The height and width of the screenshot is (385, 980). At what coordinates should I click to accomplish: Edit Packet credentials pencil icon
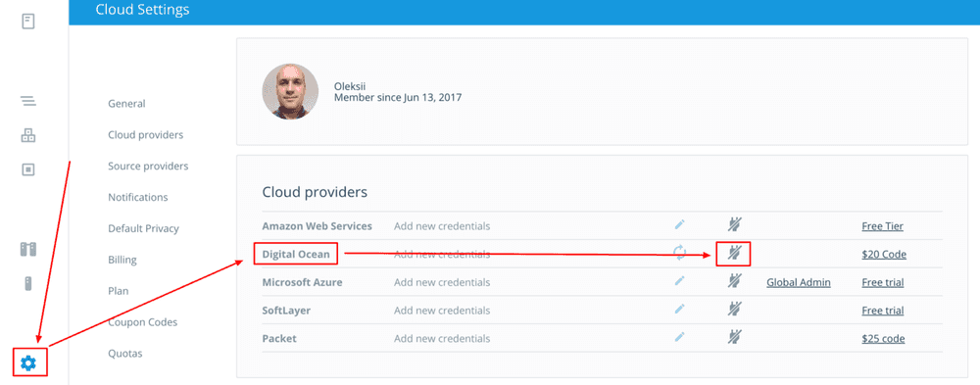tap(679, 338)
